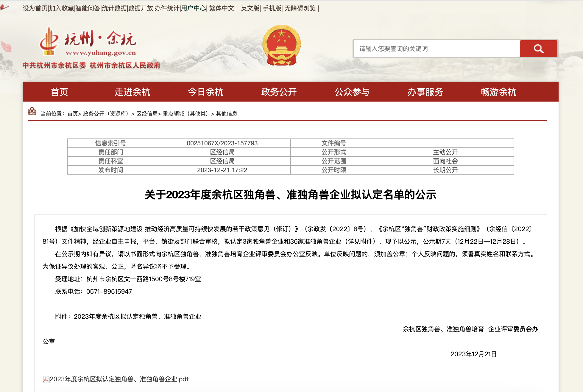Switch to 繁体中文 version
This screenshot has height=392, width=583.
pyautogui.click(x=222, y=8)
